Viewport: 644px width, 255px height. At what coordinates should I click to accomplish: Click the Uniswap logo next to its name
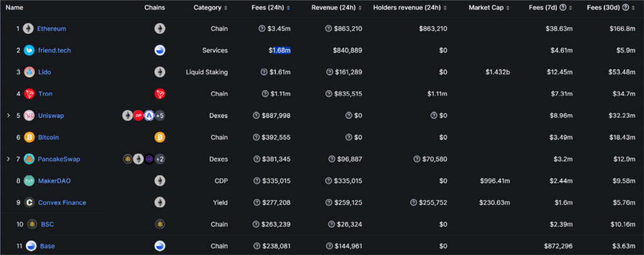point(29,116)
